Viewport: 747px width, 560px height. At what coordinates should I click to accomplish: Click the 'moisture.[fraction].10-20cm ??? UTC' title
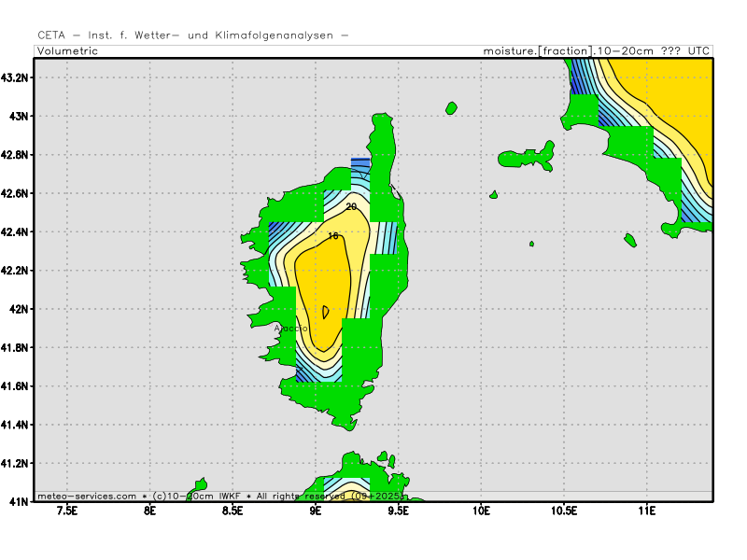point(597,51)
